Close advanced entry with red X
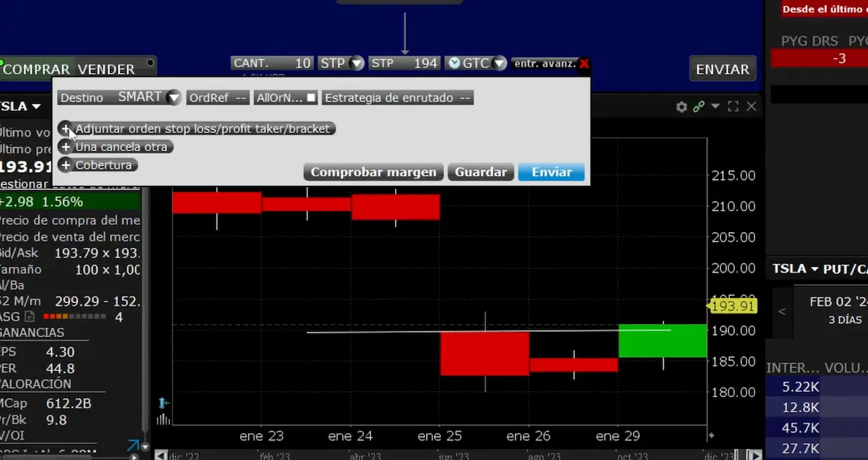Viewport: 868px width, 460px height. (x=584, y=64)
